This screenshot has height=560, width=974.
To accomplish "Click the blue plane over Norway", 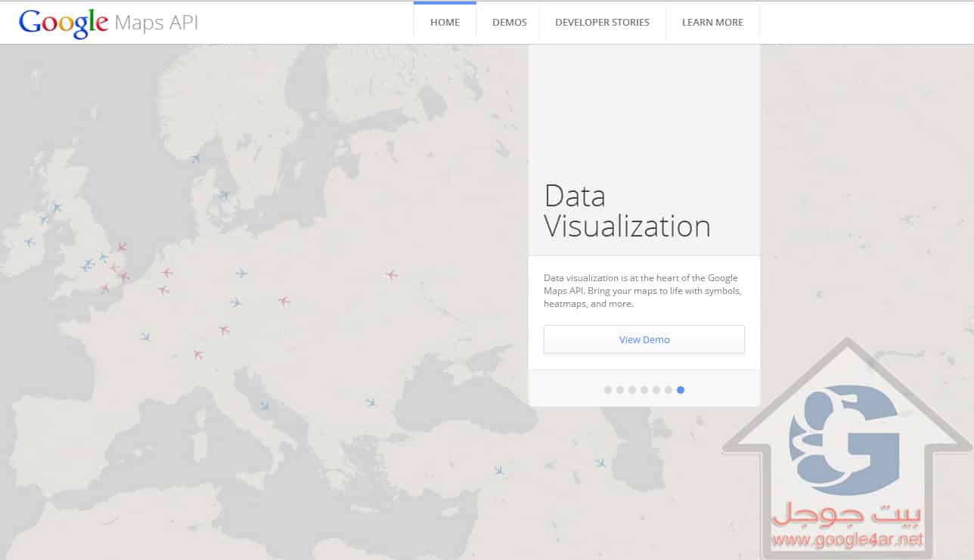I will pyautogui.click(x=196, y=158).
